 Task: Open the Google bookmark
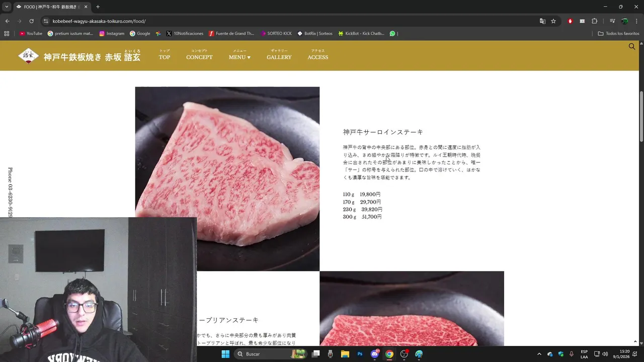[x=140, y=34]
